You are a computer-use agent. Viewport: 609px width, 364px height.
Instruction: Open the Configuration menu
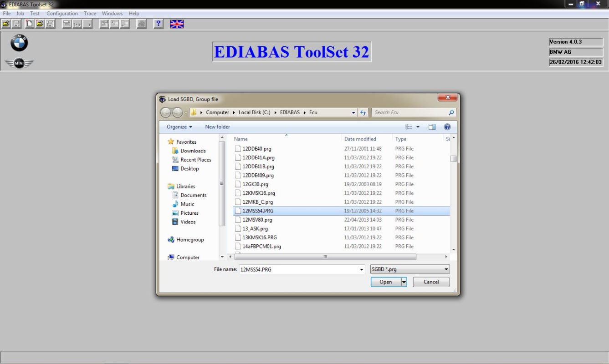click(62, 14)
